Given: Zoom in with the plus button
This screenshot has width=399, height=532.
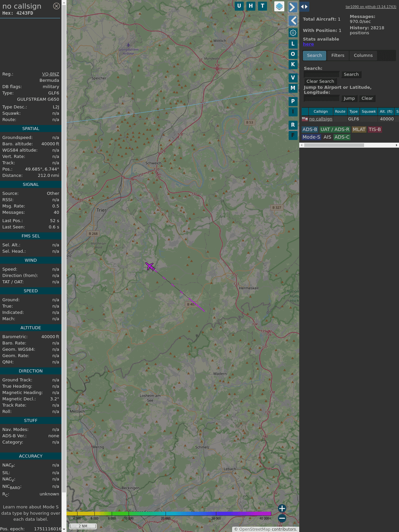Looking at the screenshot, I should pos(282,508).
